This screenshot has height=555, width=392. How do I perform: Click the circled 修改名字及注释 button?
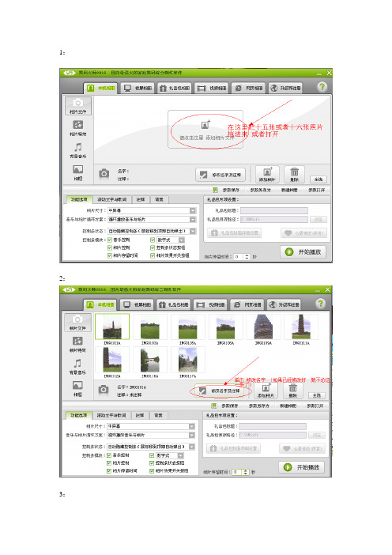[x=221, y=391]
